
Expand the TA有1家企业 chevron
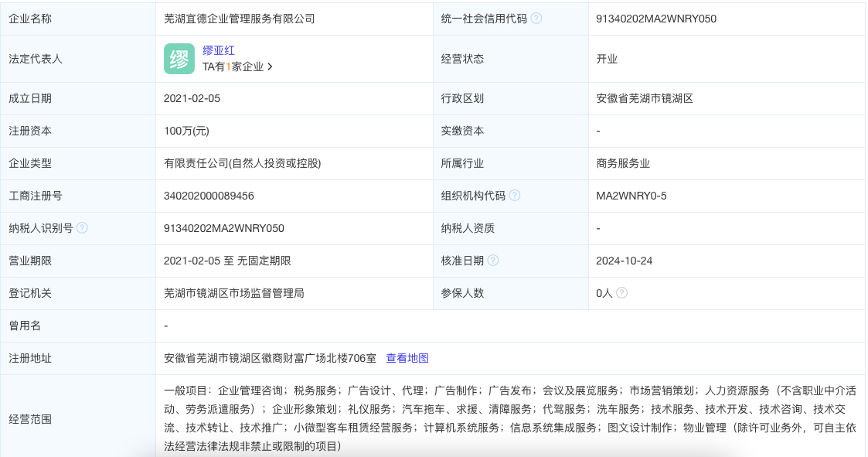click(270, 67)
